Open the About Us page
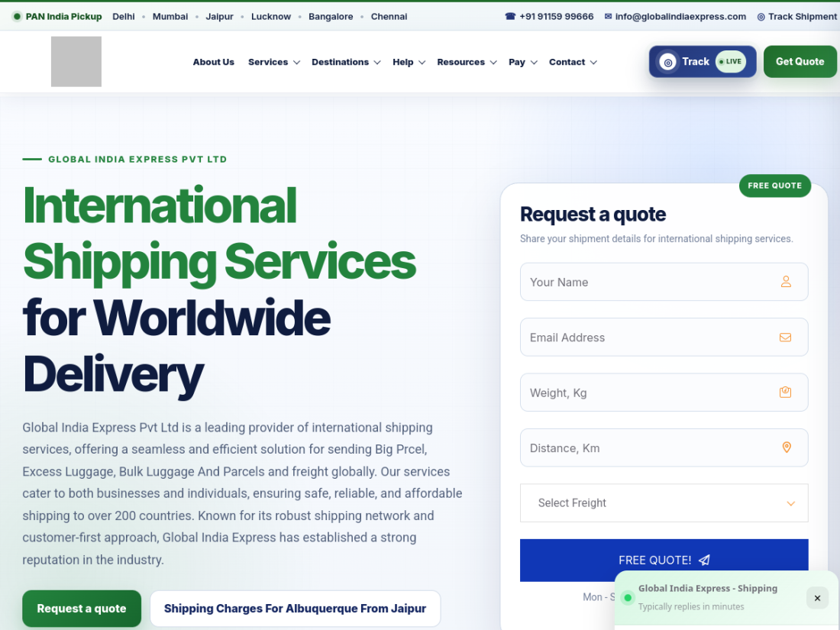Screen dimensions: 840x630 pyautogui.click(x=213, y=62)
